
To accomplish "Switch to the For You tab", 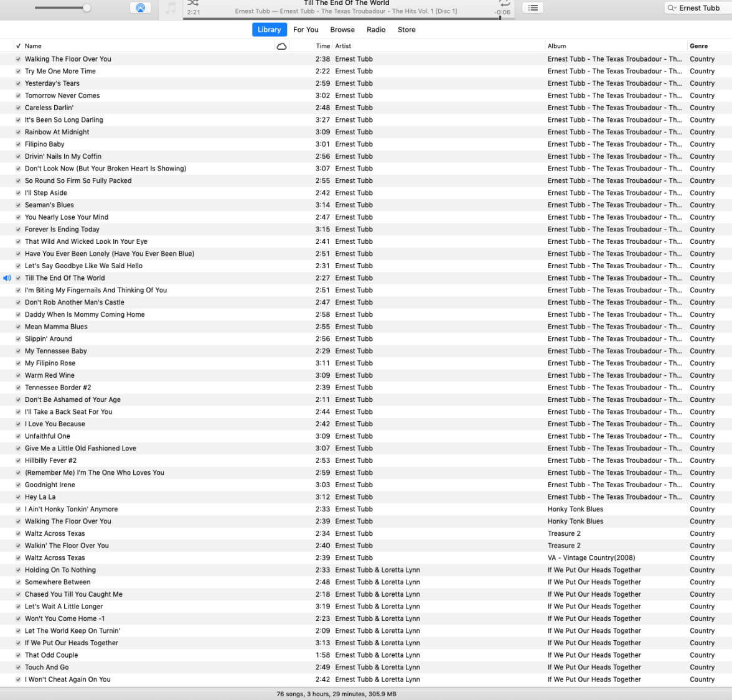I will click(x=306, y=29).
